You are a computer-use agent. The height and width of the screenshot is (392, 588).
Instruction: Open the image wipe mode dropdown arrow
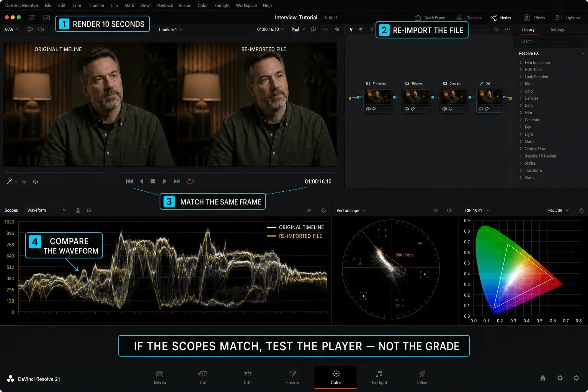click(x=303, y=29)
